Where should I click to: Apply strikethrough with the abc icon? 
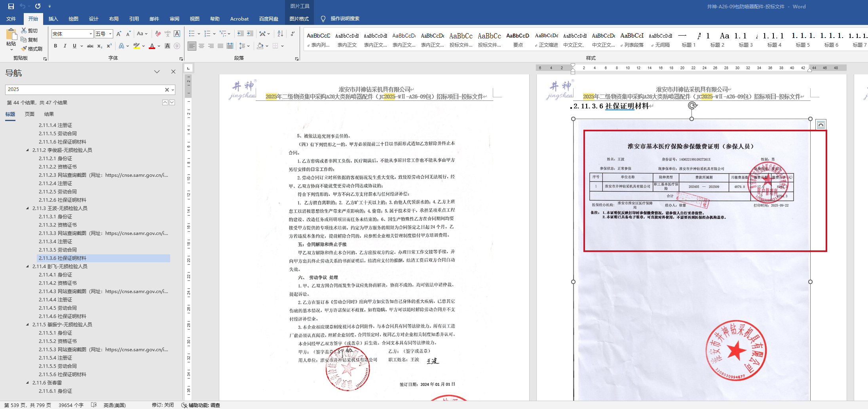point(90,46)
